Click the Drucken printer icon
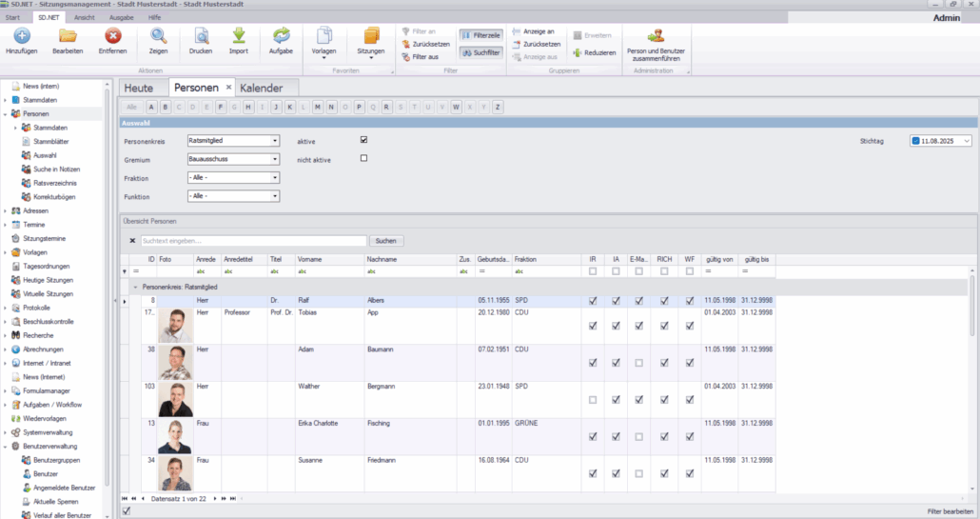The width and height of the screenshot is (980, 519). (x=201, y=37)
